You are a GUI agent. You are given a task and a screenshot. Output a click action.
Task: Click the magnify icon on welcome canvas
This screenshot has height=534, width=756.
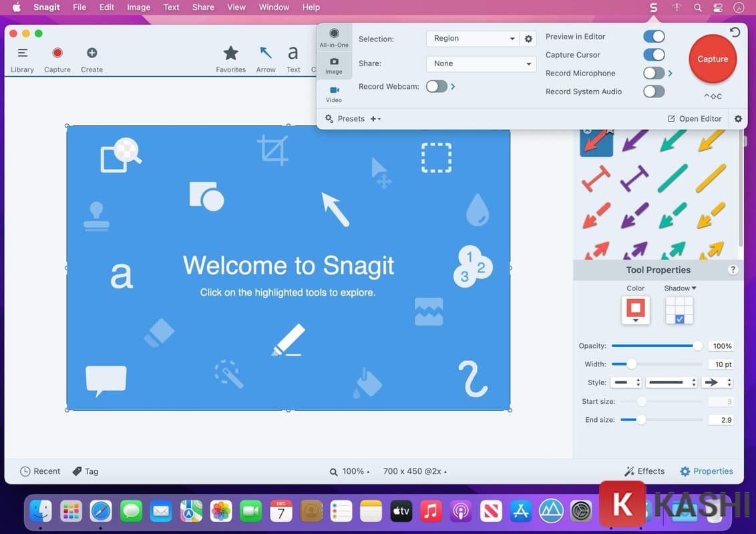pyautogui.click(x=120, y=155)
